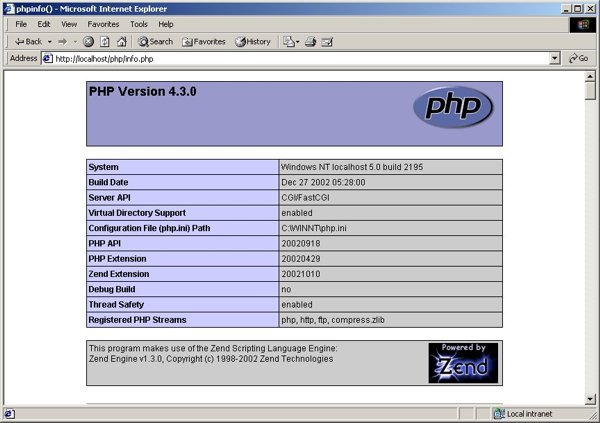Click the Thread Safety label
This screenshot has height=423, width=600.
(x=116, y=305)
